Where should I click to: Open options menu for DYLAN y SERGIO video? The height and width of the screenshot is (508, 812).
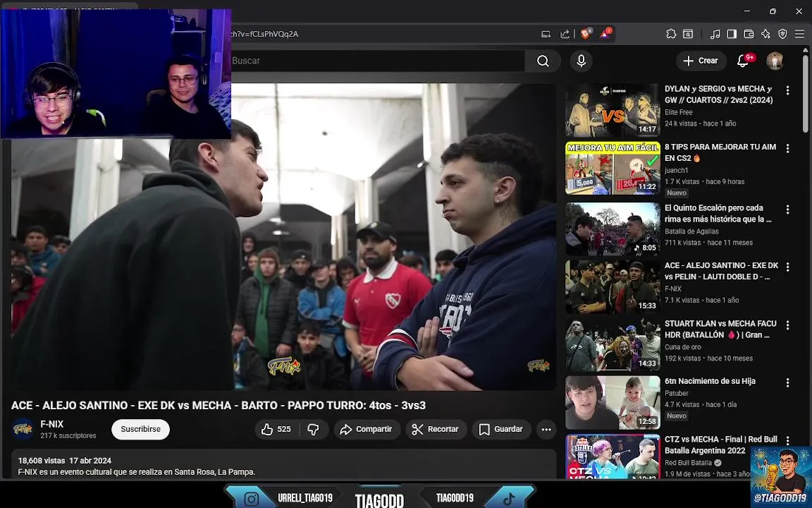(x=787, y=90)
